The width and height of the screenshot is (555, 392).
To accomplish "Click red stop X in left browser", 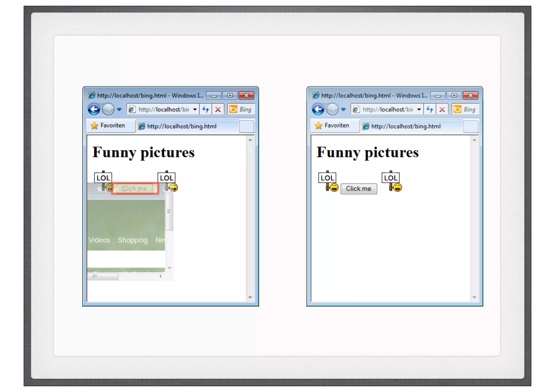I will [218, 109].
